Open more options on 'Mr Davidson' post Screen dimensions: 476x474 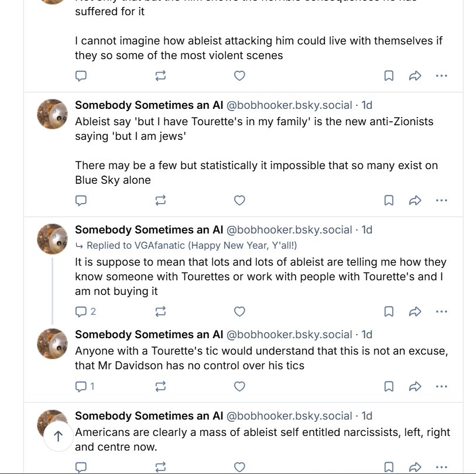[x=441, y=387]
